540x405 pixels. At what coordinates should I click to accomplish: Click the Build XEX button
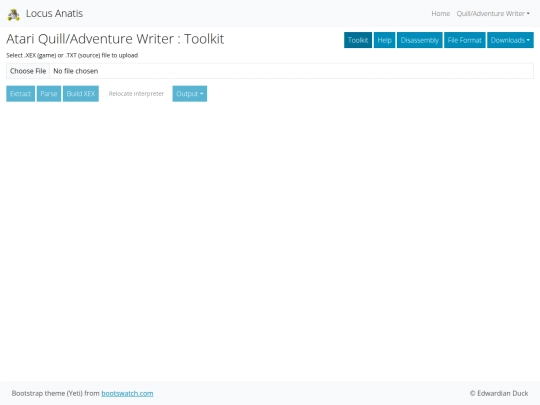point(81,94)
